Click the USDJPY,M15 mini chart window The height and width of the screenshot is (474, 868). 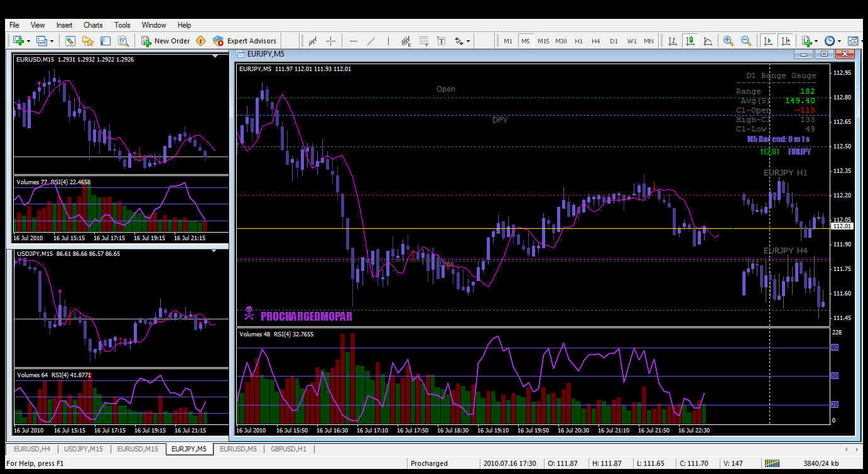click(121, 308)
